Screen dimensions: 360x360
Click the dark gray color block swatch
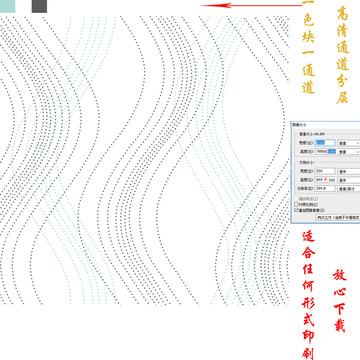pyautogui.click(x=39, y=6)
